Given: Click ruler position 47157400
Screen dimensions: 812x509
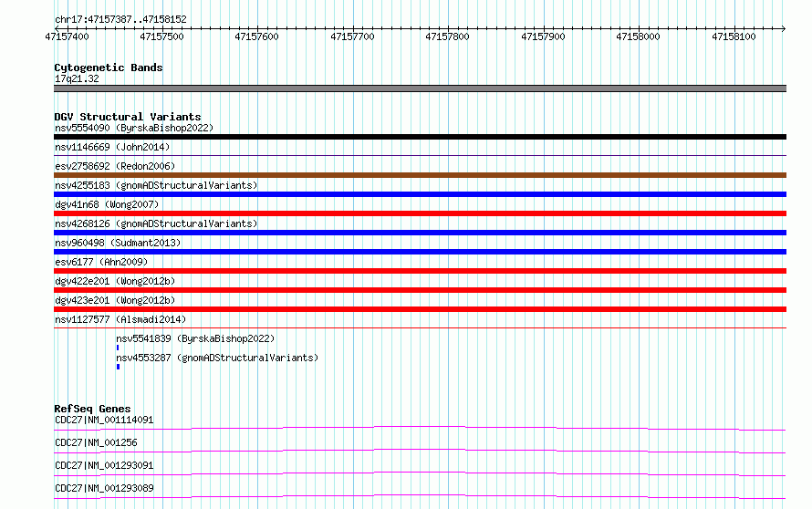Looking at the screenshot, I should tap(67, 36).
